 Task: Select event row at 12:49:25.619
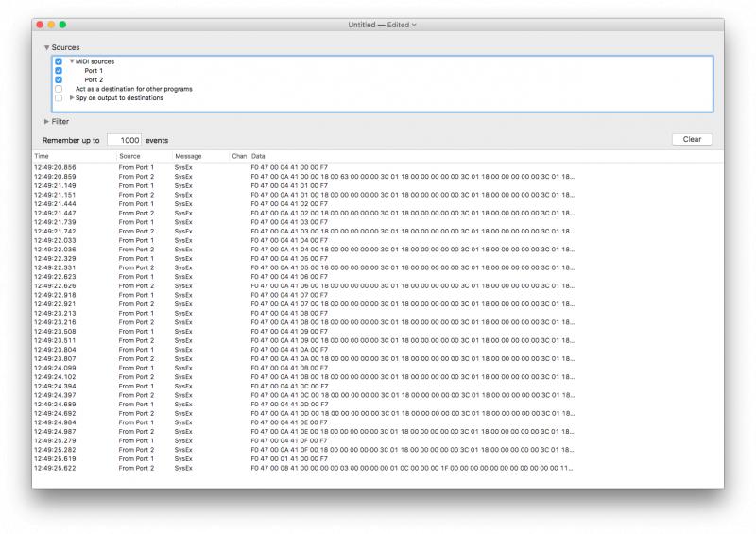click(378, 458)
